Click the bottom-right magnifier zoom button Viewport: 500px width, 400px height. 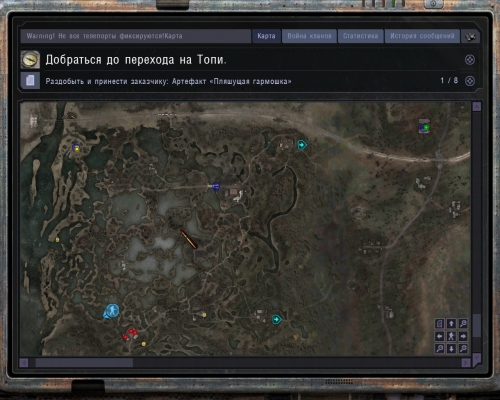click(x=463, y=349)
